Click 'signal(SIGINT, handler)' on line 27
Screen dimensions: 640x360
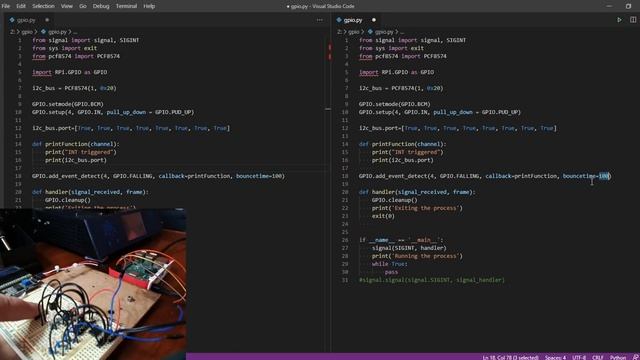[409, 248]
